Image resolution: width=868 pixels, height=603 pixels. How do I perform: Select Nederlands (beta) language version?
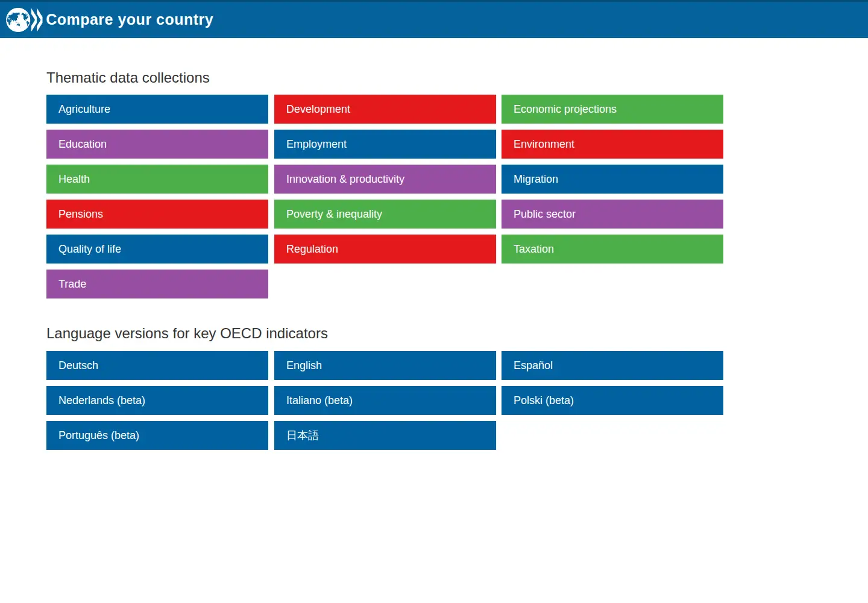pyautogui.click(x=157, y=400)
